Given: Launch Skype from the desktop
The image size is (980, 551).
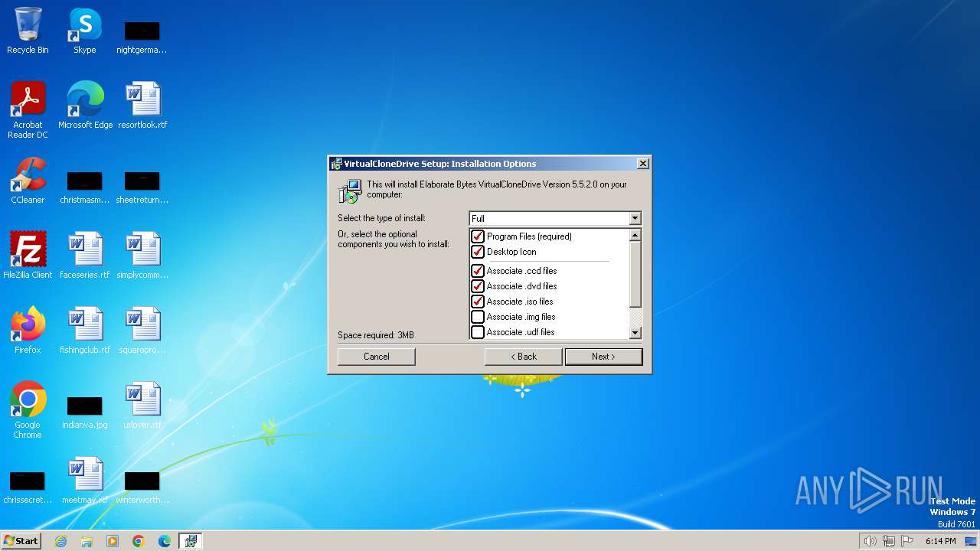Looking at the screenshot, I should pos(85,31).
